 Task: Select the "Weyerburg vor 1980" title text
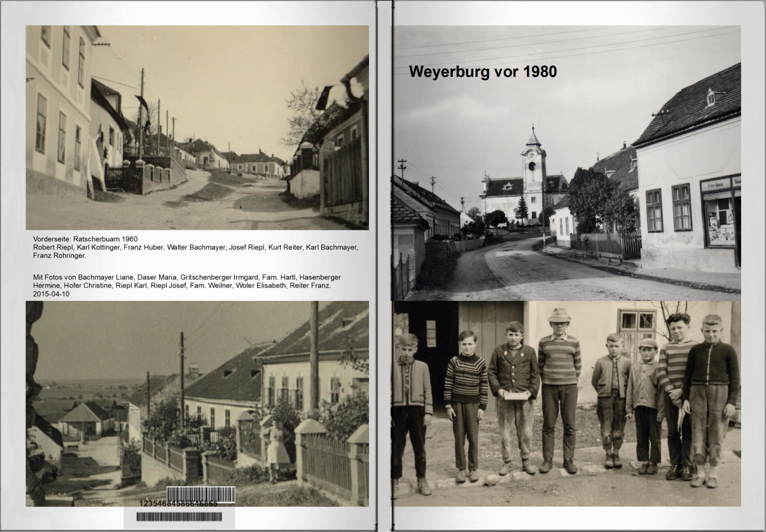[x=482, y=72]
